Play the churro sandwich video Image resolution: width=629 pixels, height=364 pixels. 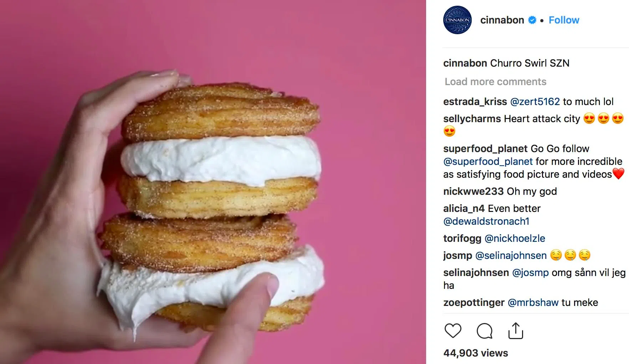pyautogui.click(x=213, y=182)
